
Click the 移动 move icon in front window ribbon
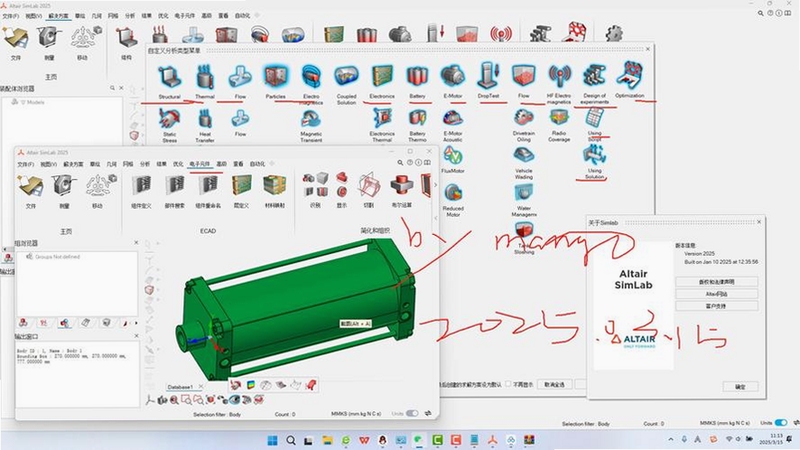[100, 186]
